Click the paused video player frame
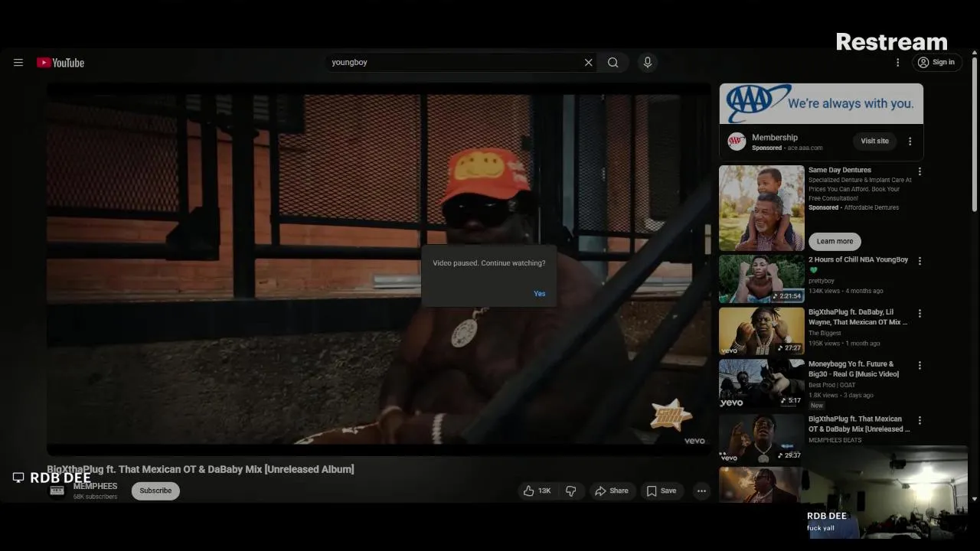The height and width of the screenshot is (551, 980). [x=378, y=269]
